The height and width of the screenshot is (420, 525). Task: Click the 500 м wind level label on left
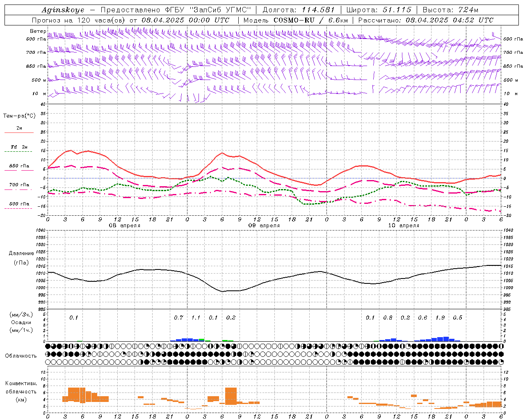click(39, 80)
